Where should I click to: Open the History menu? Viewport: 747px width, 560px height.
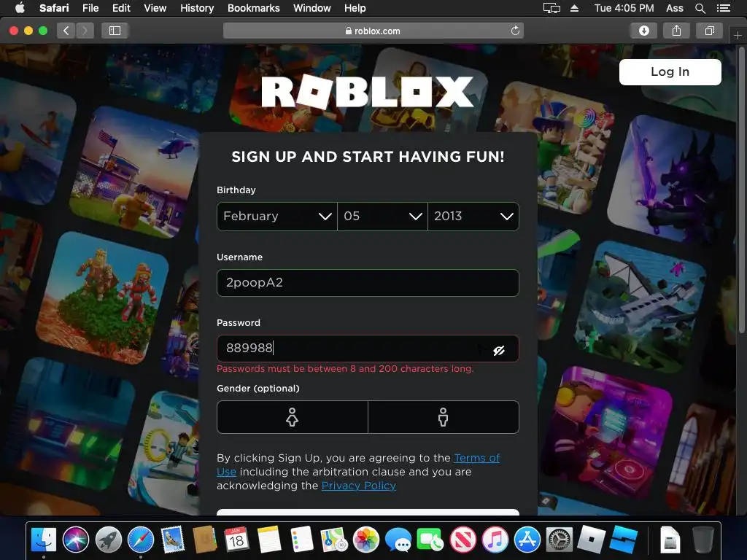[x=197, y=8]
